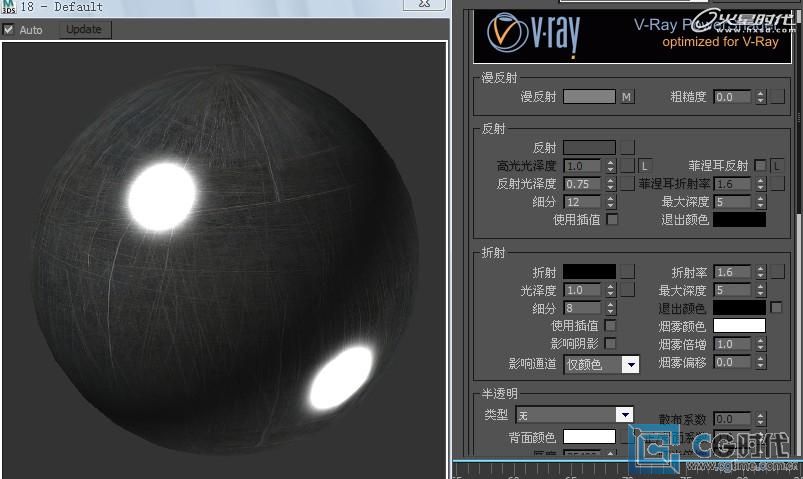The image size is (803, 479).
Task: Click the refraction 最大深度 value field
Action: coord(733,290)
